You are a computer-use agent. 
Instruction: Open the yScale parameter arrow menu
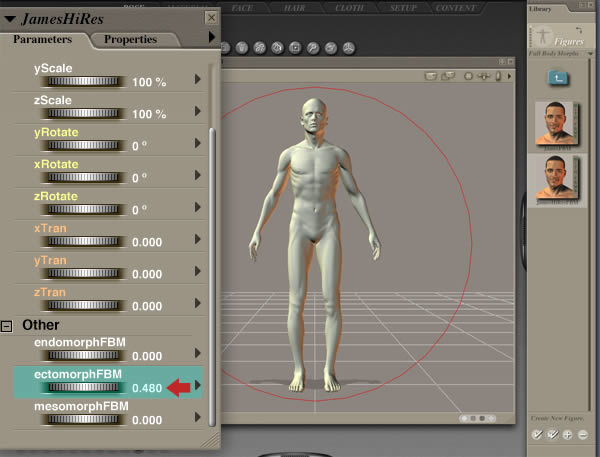coord(197,79)
